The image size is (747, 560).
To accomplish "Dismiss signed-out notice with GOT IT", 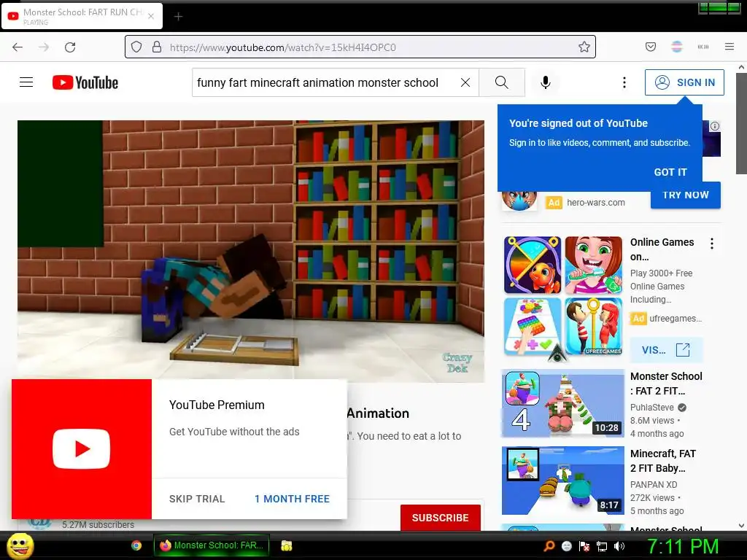I will [670, 172].
